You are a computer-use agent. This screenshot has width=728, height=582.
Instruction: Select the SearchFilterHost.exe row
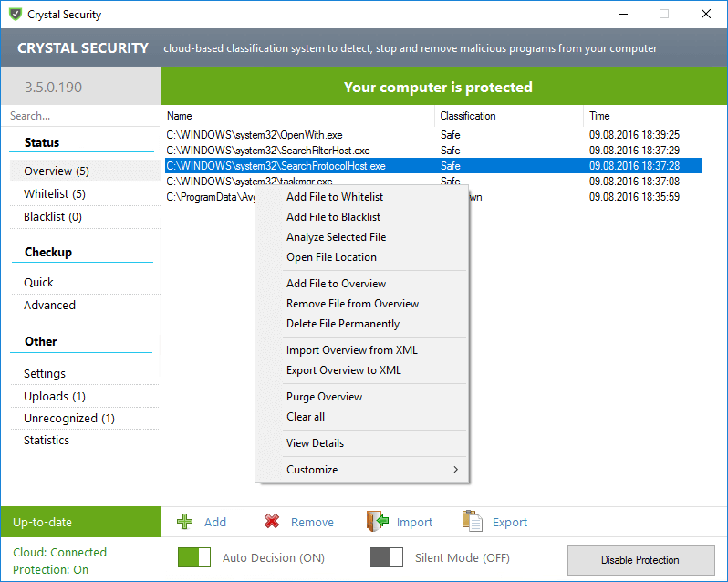tap(433, 151)
